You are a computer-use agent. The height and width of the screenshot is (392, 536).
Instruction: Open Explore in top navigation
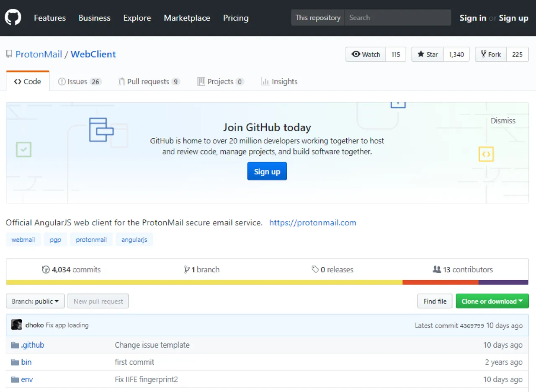coord(137,18)
